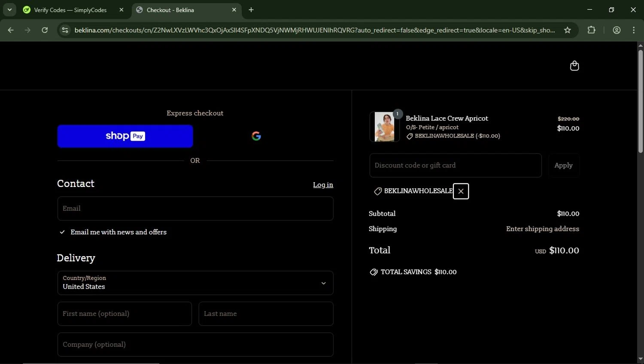Click the First name (optional) field

click(125, 314)
